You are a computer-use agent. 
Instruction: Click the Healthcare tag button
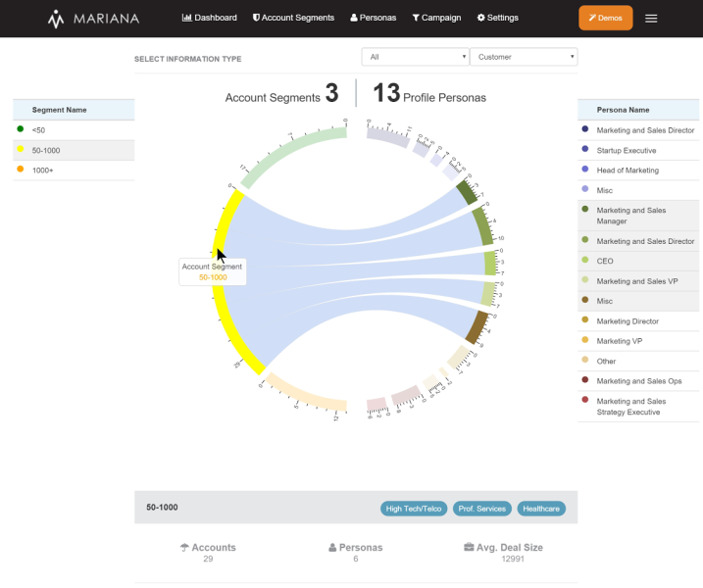click(x=541, y=509)
